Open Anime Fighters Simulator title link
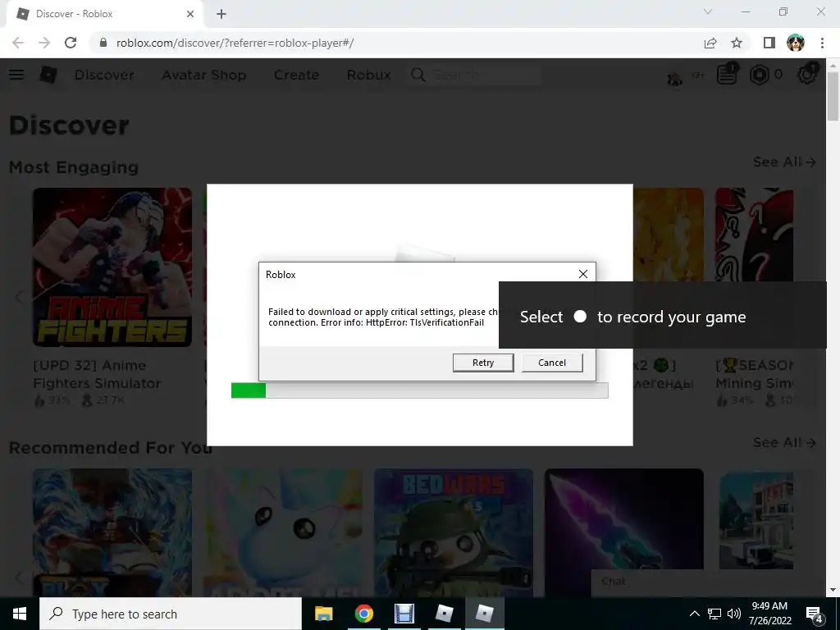 click(x=97, y=374)
